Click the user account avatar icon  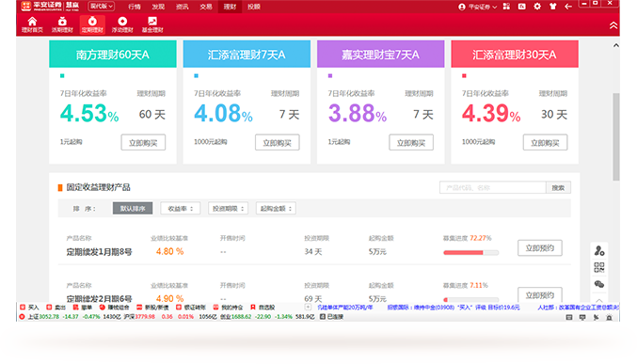pyautogui.click(x=461, y=7)
